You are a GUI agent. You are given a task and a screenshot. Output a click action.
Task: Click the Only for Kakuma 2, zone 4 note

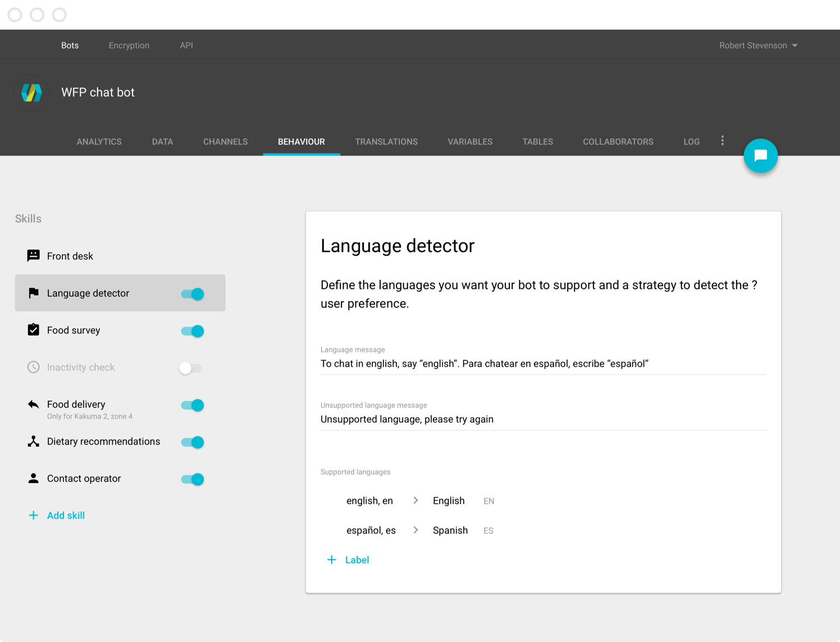coord(90,416)
